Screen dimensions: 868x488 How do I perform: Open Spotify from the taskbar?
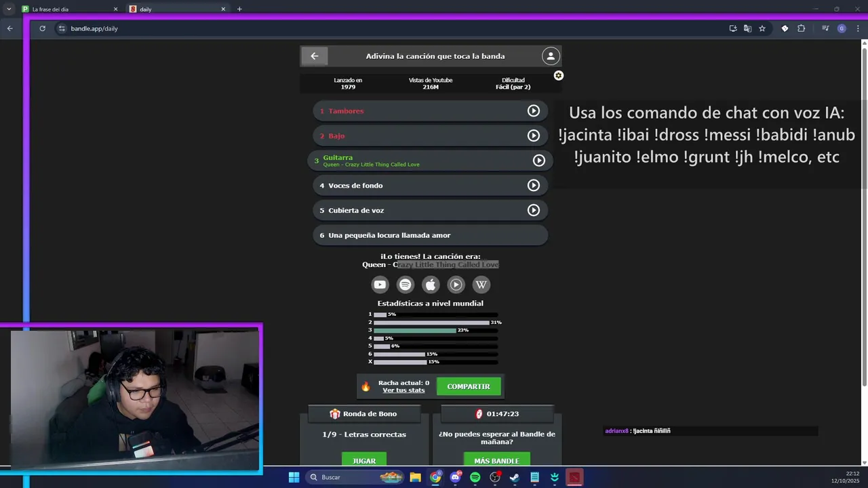click(x=475, y=477)
